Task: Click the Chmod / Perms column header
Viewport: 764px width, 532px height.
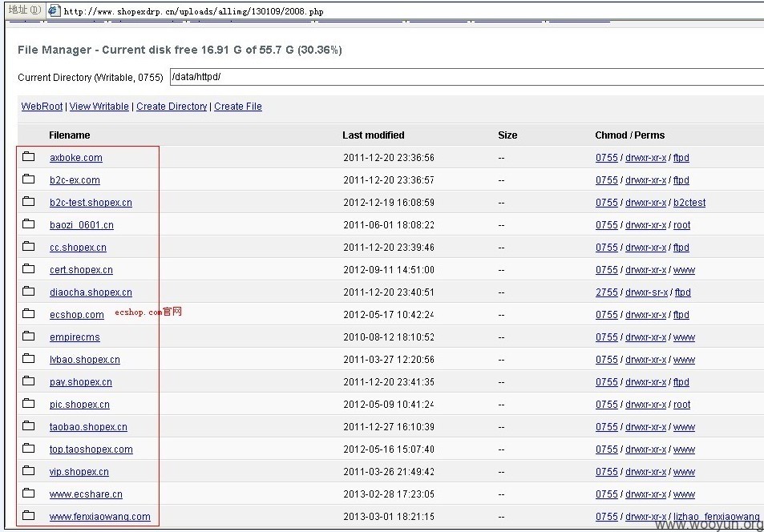Action: click(x=630, y=135)
